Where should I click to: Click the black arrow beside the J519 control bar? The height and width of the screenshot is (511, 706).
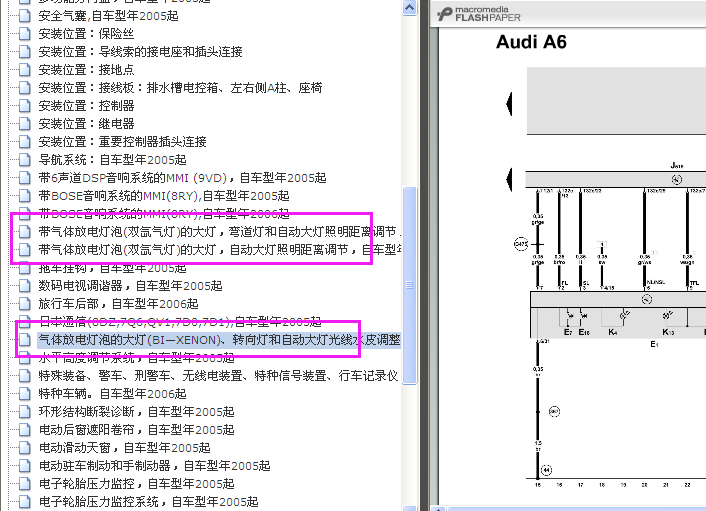point(509,179)
